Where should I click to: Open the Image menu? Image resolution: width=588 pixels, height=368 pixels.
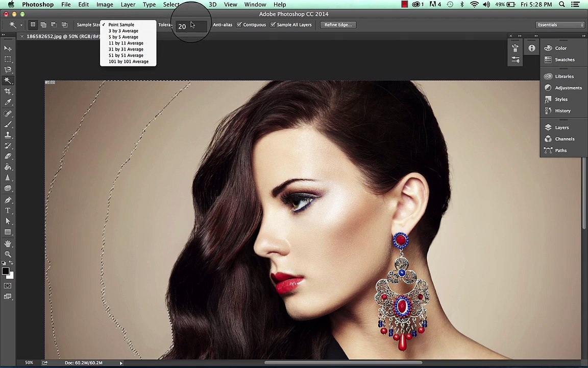[x=105, y=5]
